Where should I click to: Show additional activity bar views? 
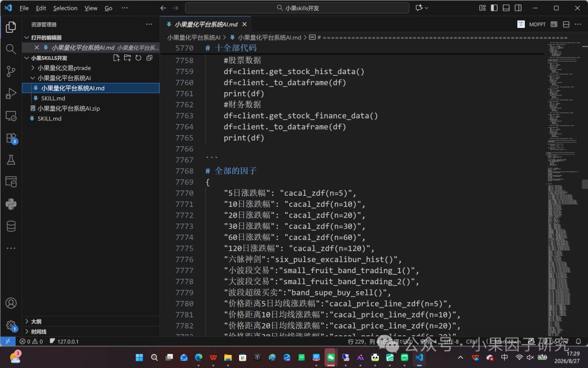click(x=11, y=248)
